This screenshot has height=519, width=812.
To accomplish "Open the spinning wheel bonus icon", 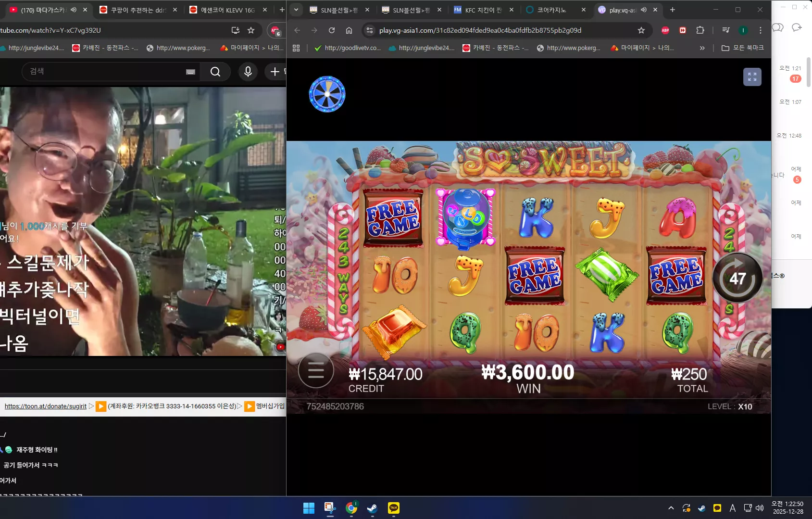I will pos(327,94).
